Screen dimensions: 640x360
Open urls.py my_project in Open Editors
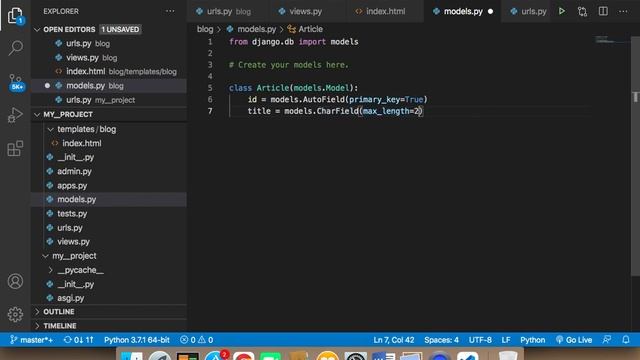109,100
